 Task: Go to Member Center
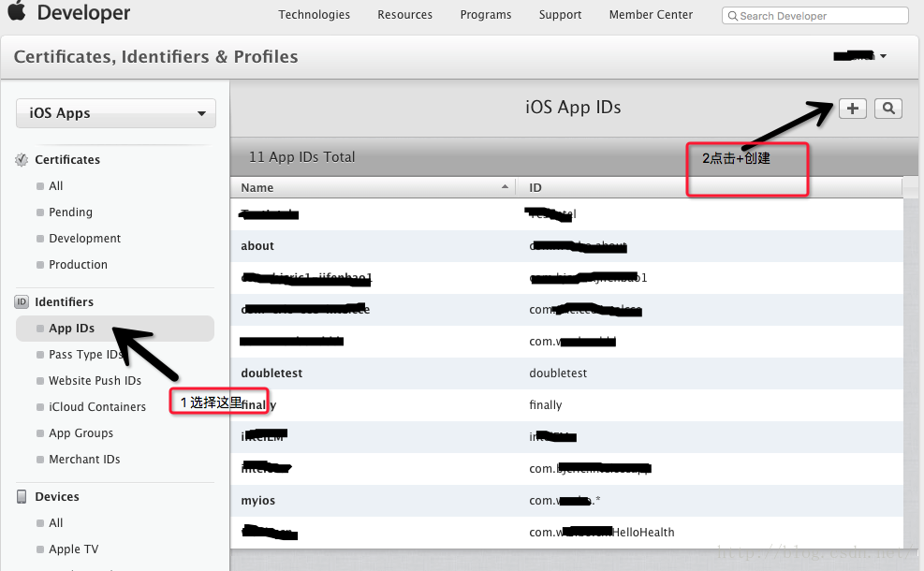(x=651, y=15)
